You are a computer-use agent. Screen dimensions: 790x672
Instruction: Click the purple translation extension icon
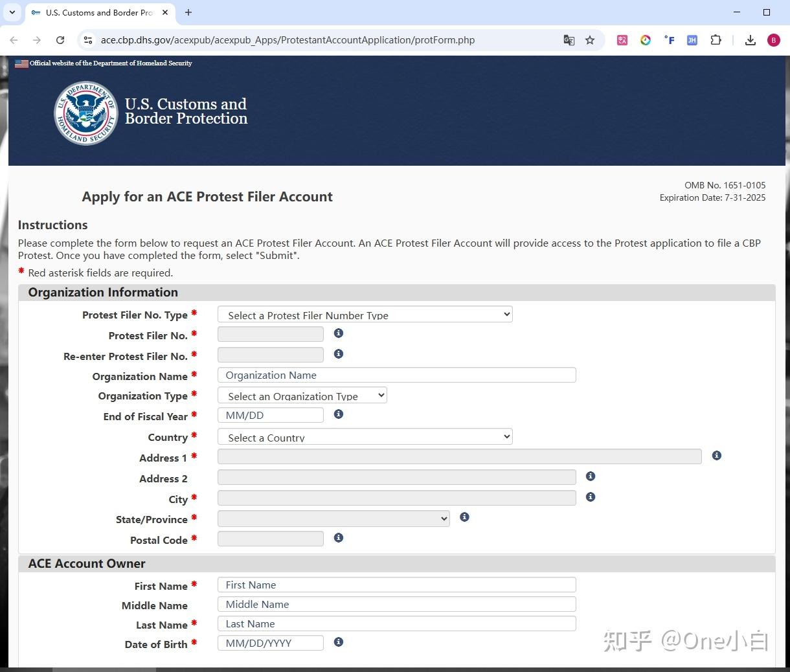(622, 40)
